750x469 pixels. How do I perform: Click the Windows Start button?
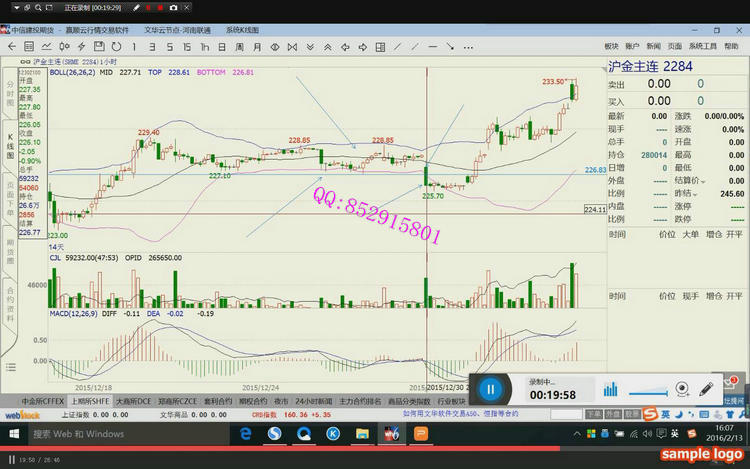[x=13, y=433]
